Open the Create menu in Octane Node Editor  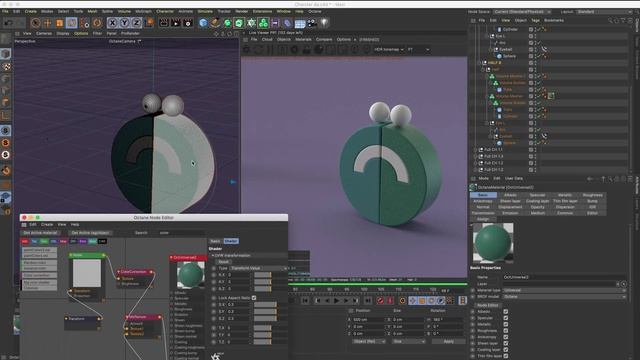[x=47, y=224]
